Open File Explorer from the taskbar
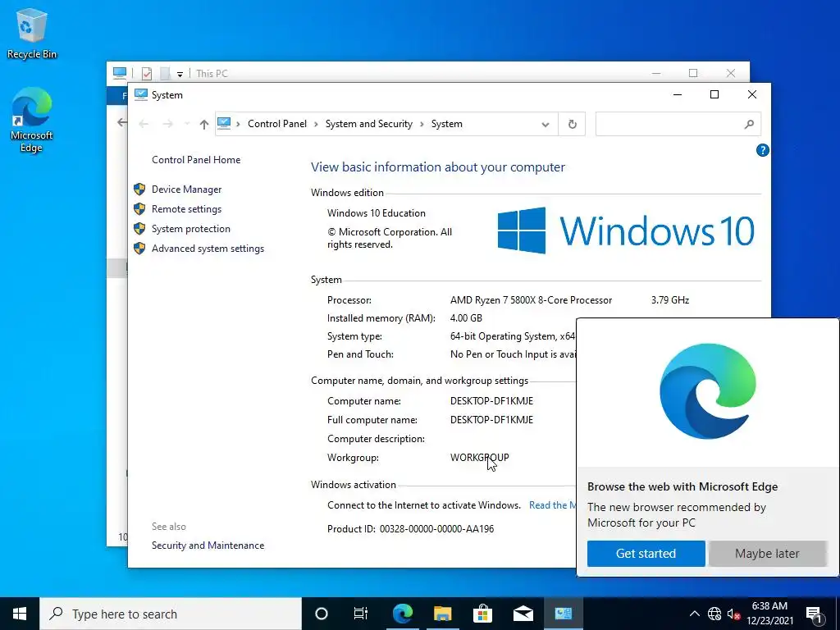 coord(442,614)
